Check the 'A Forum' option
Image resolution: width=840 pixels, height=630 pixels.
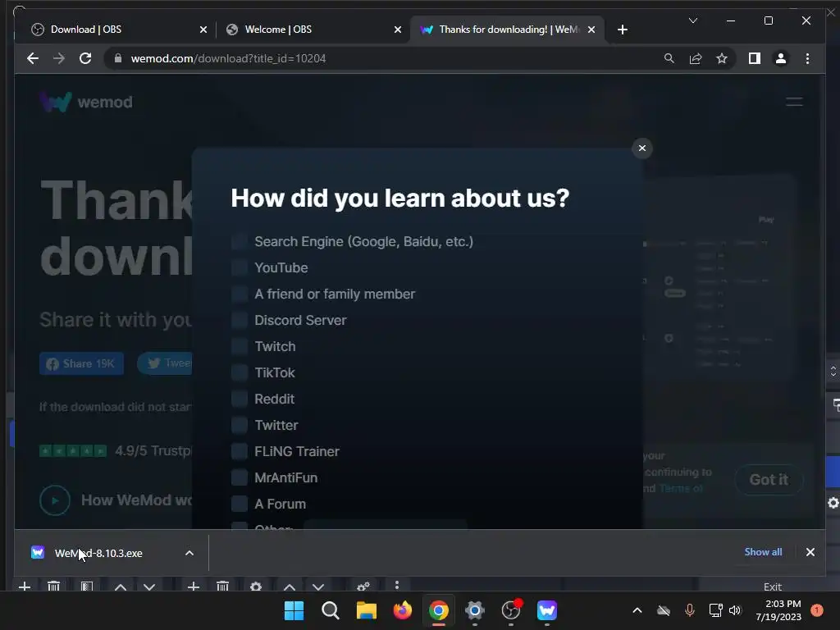pos(240,504)
